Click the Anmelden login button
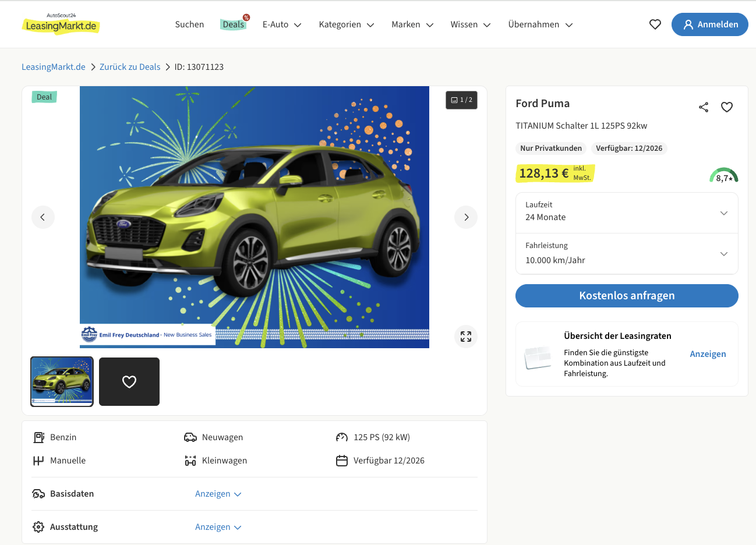This screenshot has height=545, width=756. (x=710, y=24)
